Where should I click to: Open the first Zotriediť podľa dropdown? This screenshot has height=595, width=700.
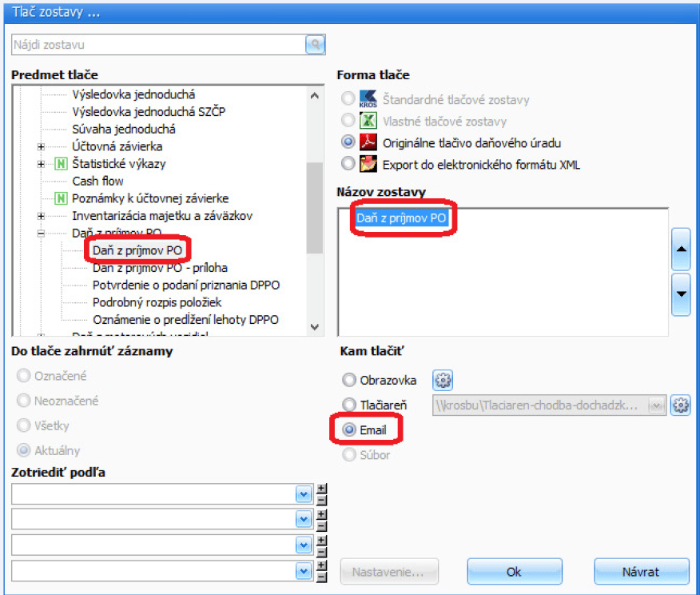coord(304,494)
